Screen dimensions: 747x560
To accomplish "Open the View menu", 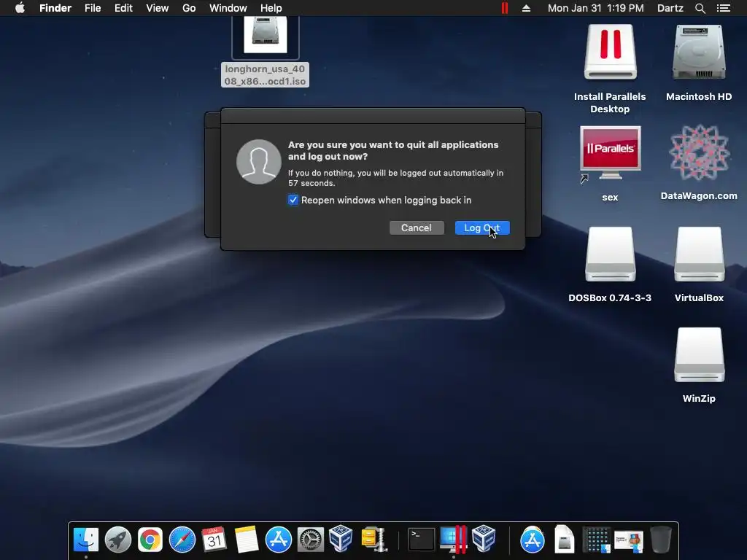I will pos(158,8).
